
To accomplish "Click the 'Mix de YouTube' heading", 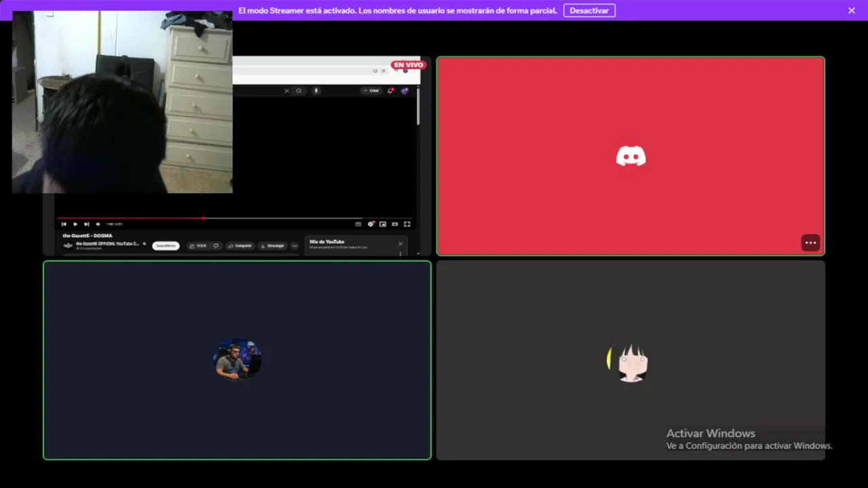I will 327,242.
